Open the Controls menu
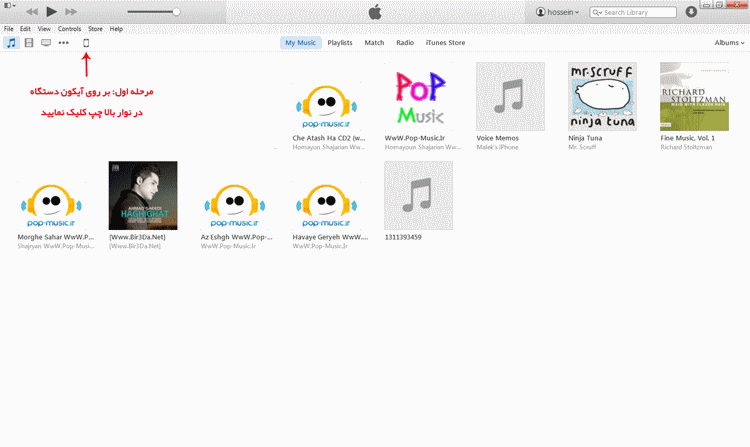This screenshot has height=447, width=750. point(69,29)
